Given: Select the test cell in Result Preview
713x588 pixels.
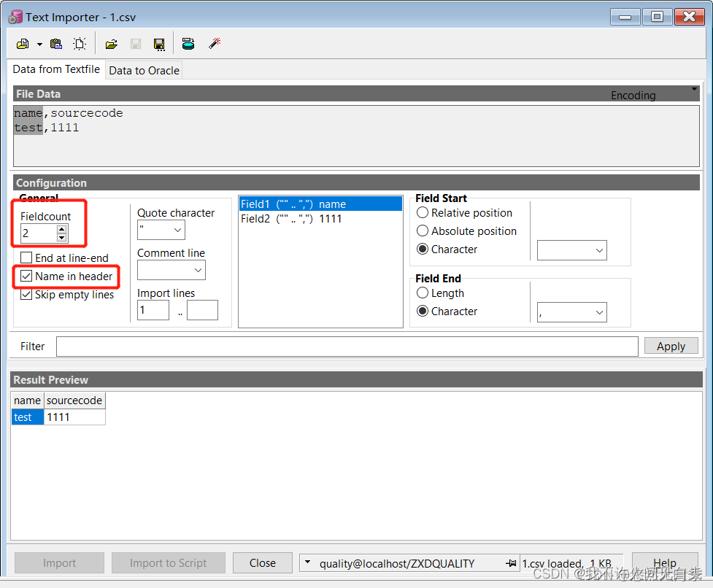Looking at the screenshot, I should tap(28, 417).
